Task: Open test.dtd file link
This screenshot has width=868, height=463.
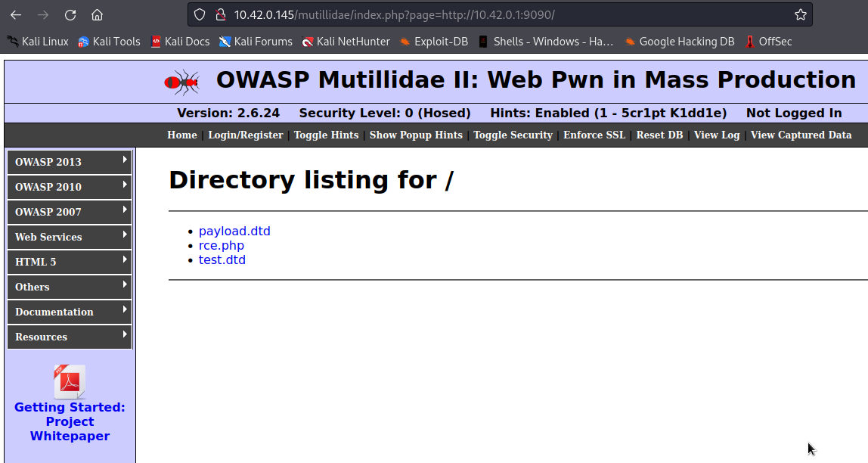Action: pyautogui.click(x=222, y=259)
